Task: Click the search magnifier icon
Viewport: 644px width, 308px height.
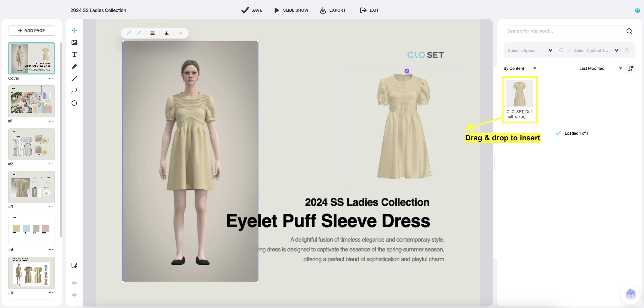Action: [x=629, y=31]
